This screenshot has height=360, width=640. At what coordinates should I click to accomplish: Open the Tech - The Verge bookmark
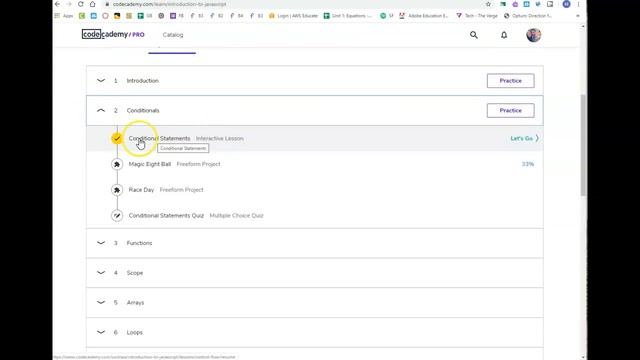(x=477, y=16)
